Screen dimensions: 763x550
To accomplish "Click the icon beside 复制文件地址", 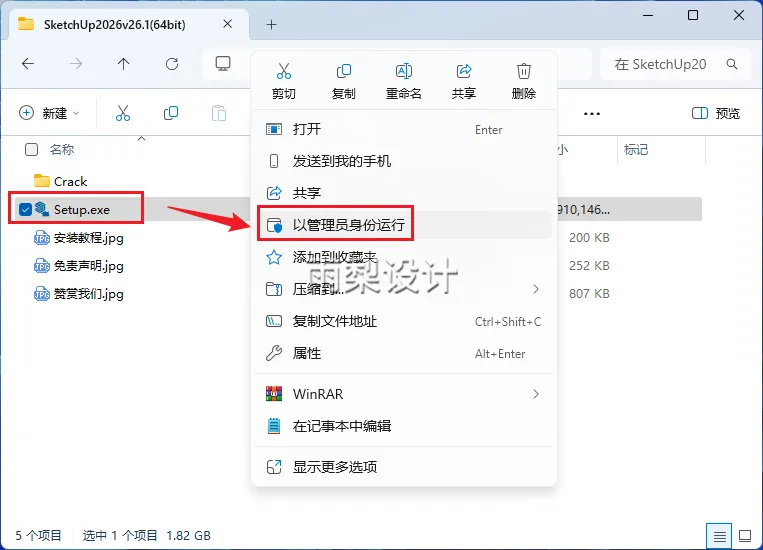I will (x=274, y=321).
